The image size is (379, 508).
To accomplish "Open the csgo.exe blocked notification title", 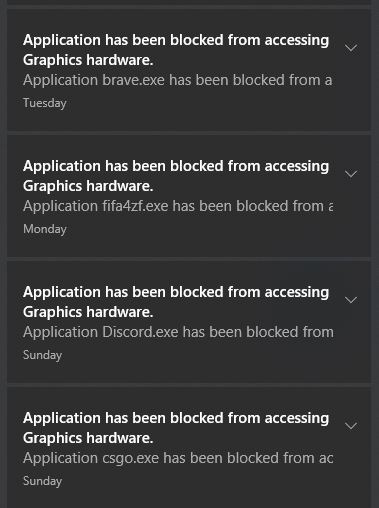I will pyautogui.click(x=176, y=428).
